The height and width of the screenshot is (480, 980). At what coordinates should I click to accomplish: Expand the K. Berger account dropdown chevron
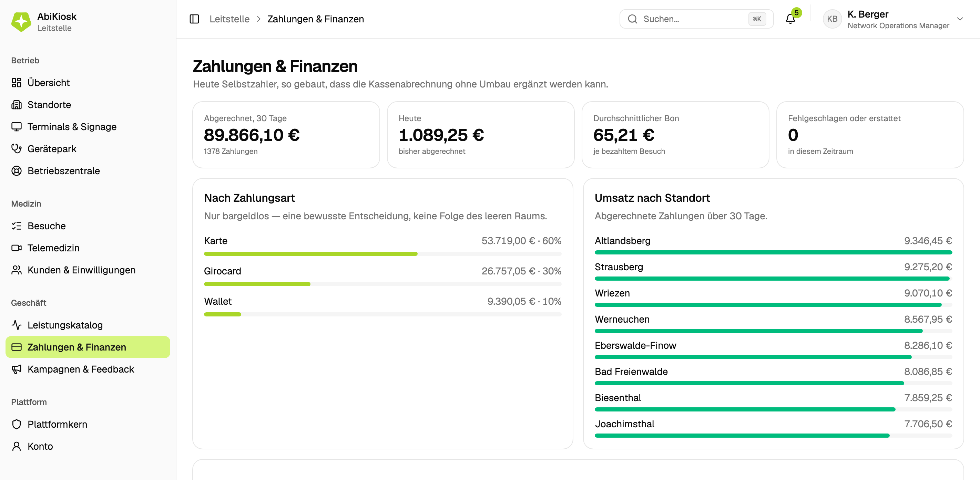(x=960, y=19)
